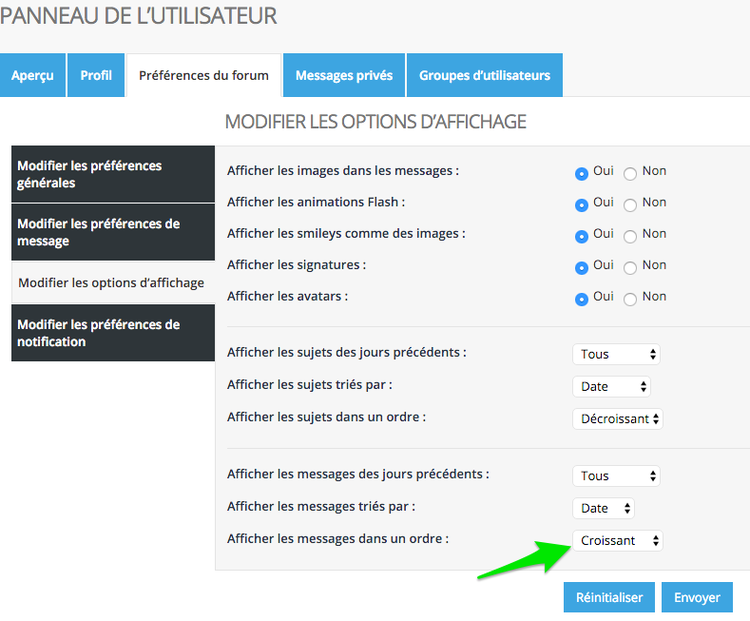Submit the form with Envoyer
The image size is (750, 621).
click(697, 597)
